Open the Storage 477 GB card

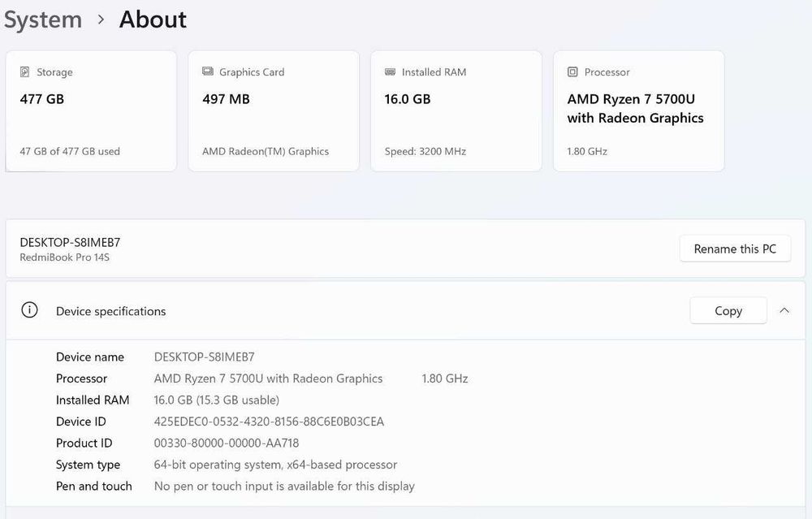91,110
